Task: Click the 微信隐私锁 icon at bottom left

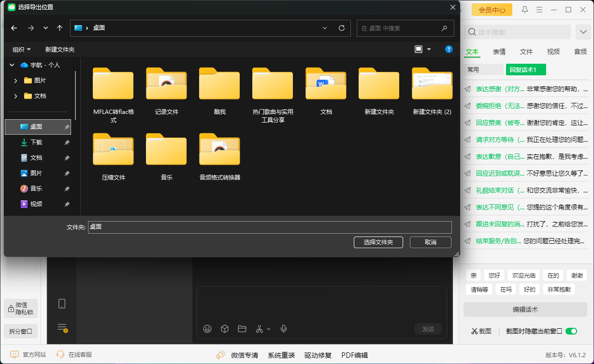Action: click(x=20, y=308)
